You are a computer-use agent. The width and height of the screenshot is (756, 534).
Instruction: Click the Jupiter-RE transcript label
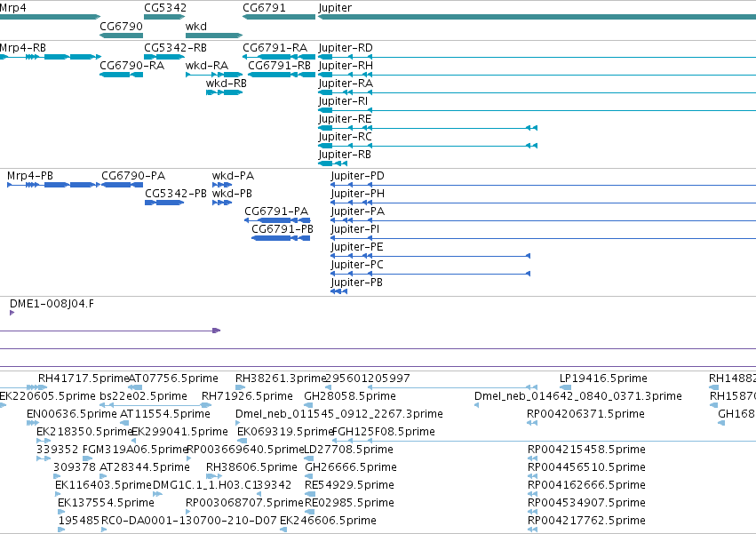point(346,119)
